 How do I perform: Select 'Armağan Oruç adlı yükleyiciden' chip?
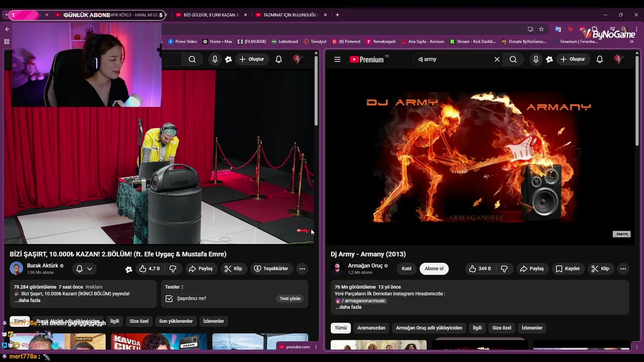tap(429, 328)
